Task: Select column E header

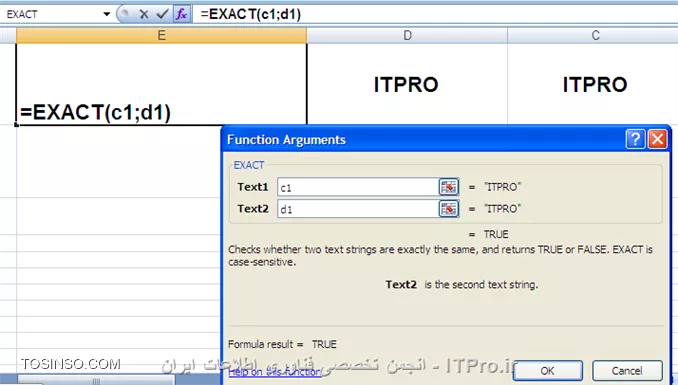Action: point(161,35)
